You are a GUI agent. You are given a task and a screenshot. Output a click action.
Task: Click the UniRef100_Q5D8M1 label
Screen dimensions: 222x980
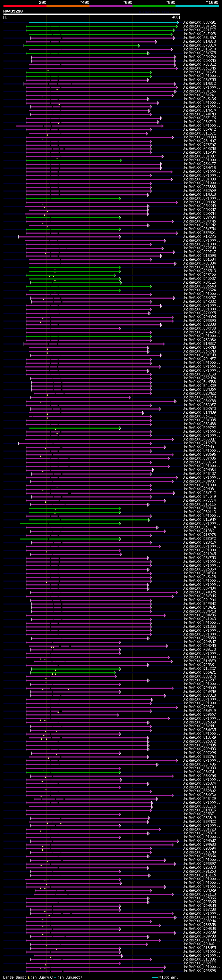pyautogui.click(x=199, y=267)
